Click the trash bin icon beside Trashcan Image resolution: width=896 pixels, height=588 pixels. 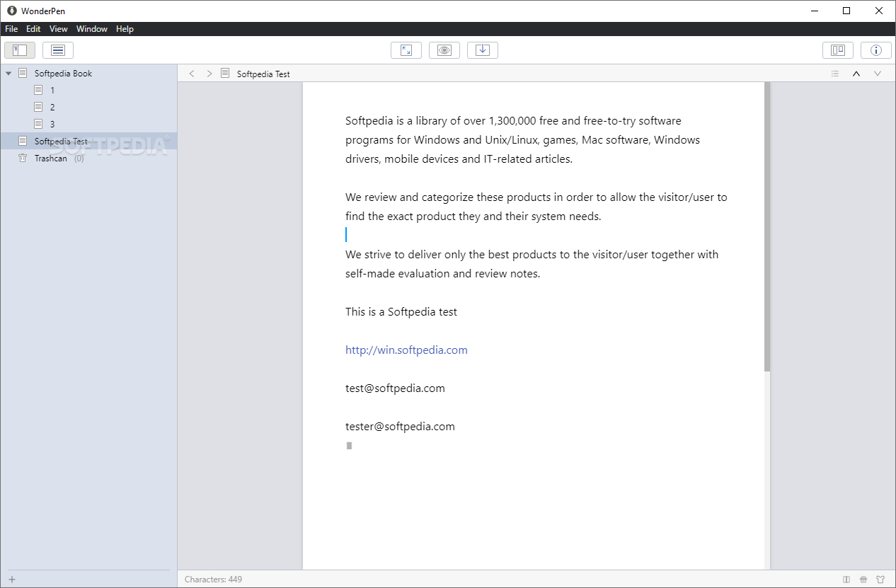pos(23,158)
